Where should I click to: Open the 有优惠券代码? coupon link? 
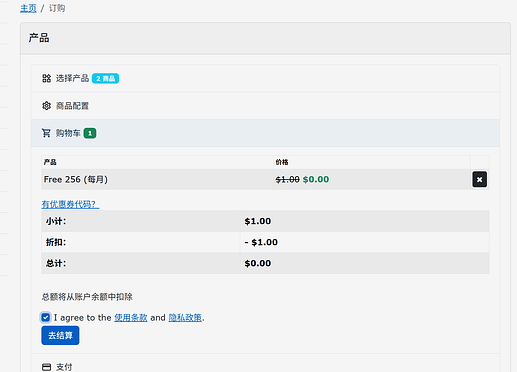tap(70, 204)
